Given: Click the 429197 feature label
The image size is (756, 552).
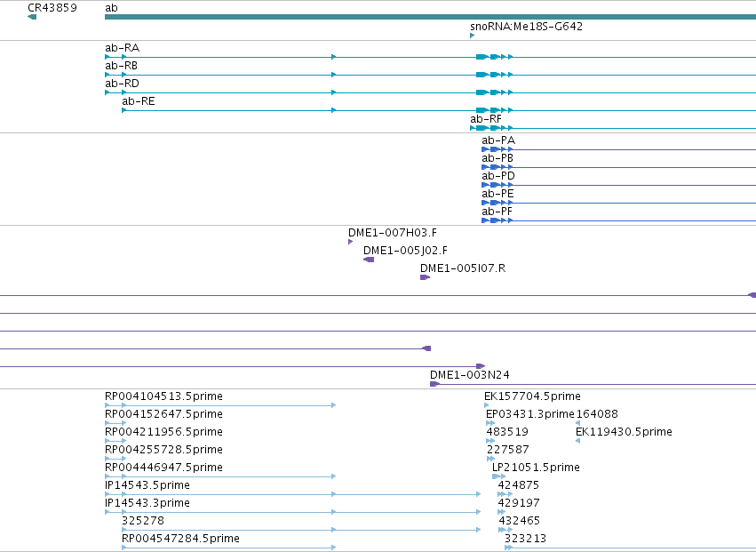Looking at the screenshot, I should (x=519, y=504).
